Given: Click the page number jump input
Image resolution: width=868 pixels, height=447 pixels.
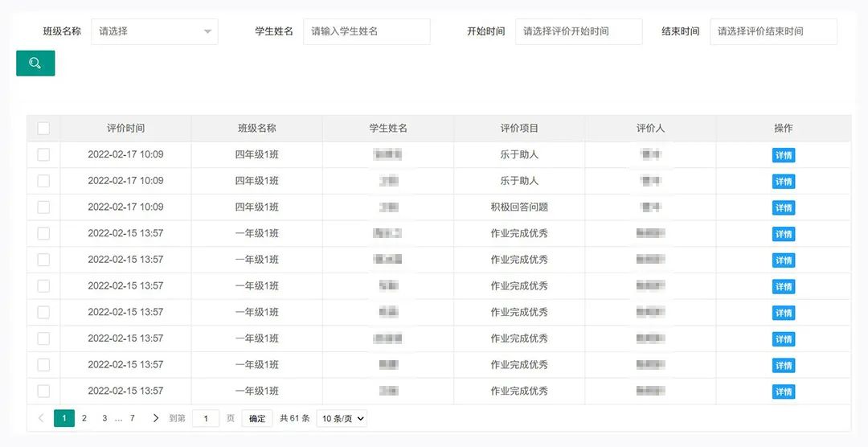Looking at the screenshot, I should pos(206,419).
